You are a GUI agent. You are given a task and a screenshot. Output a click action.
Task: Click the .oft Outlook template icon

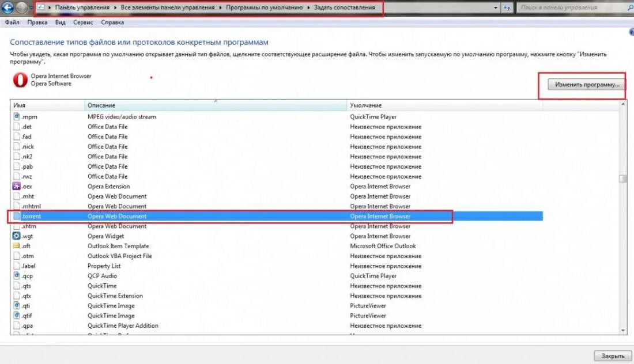17,245
